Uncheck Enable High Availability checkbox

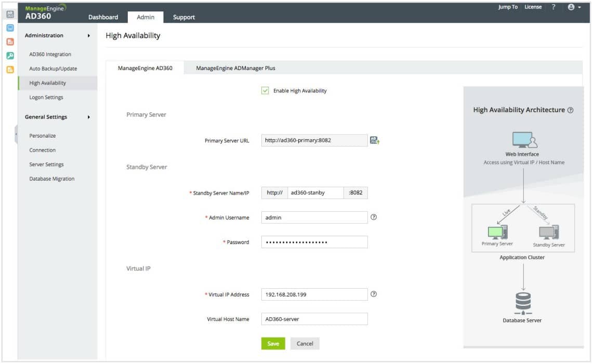click(x=266, y=91)
